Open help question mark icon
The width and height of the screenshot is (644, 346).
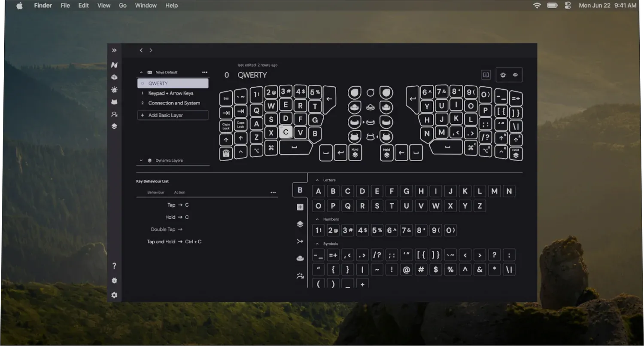[114, 266]
